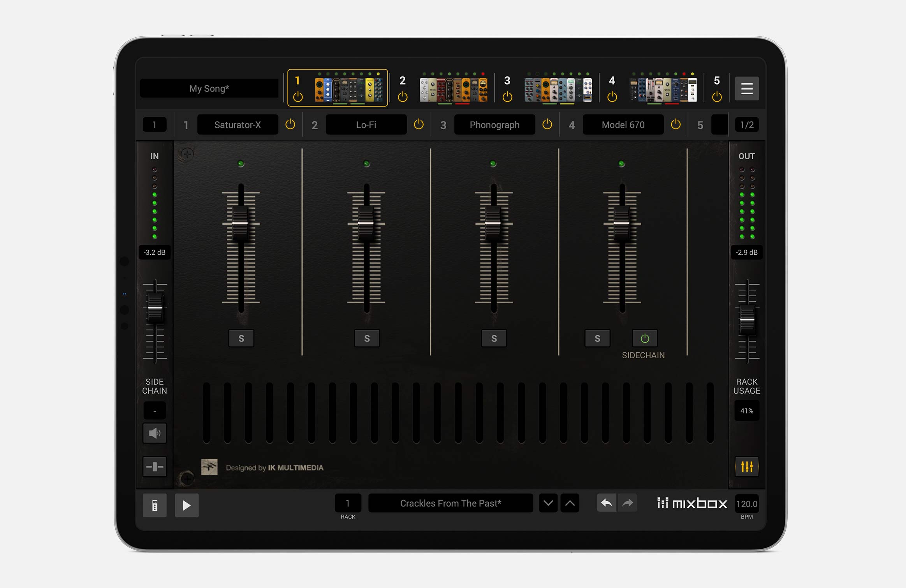Click the mixbox logo

(692, 503)
